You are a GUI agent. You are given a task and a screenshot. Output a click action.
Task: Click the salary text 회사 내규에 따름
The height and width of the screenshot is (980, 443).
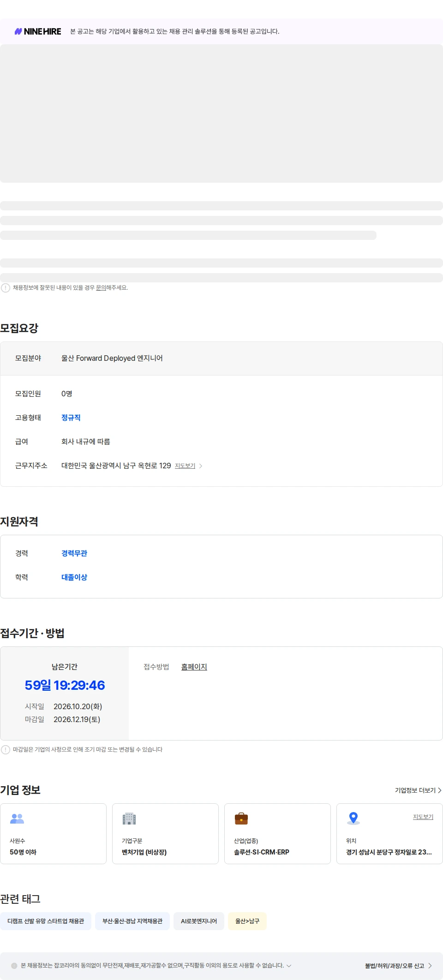click(x=86, y=442)
